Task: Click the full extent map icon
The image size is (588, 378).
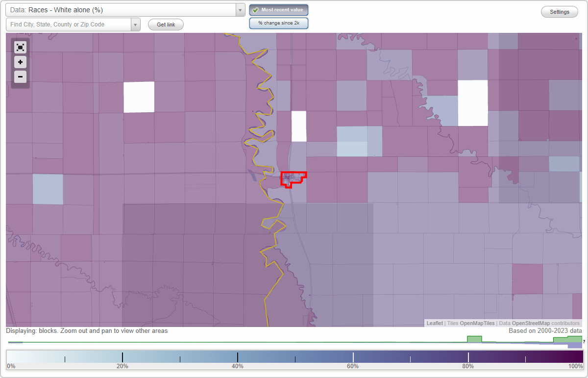Action: (20, 47)
